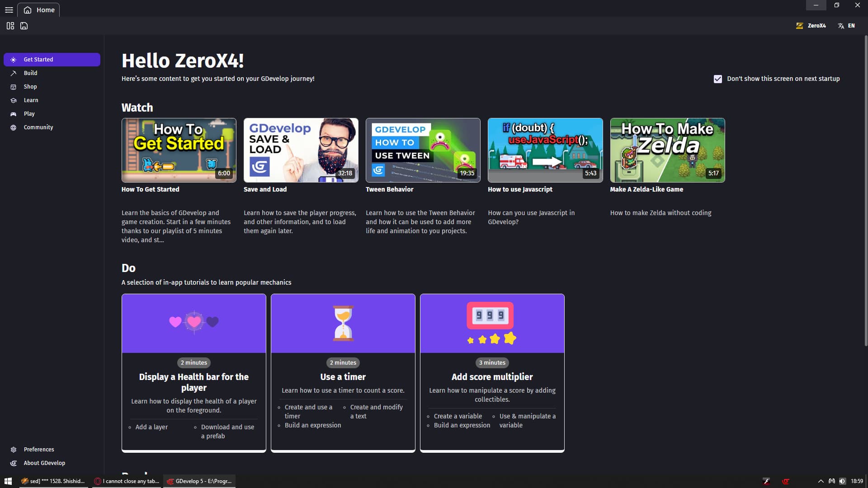Go to the Shop section
The image size is (868, 488).
(x=52, y=87)
